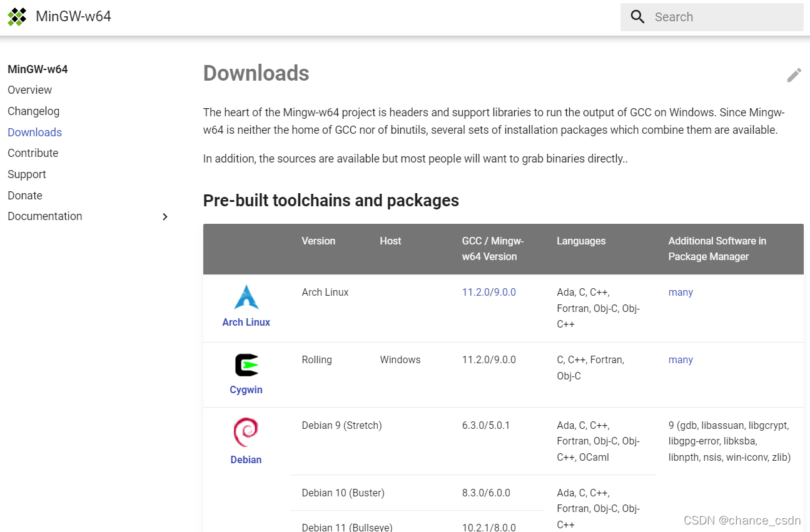
Task: Open the Arch Linux text link
Action: (x=246, y=323)
